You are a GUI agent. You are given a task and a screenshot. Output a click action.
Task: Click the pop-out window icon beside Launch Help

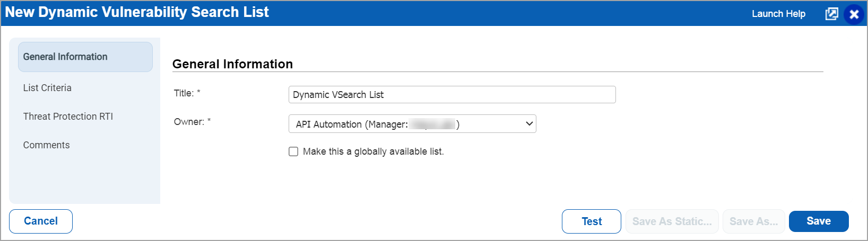coord(831,14)
